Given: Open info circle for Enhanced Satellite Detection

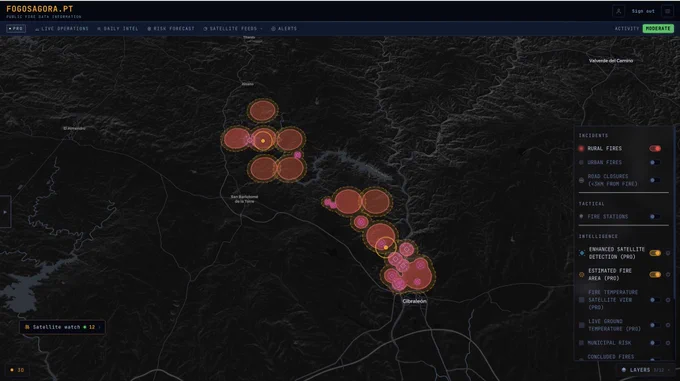Looking at the screenshot, I should point(668,253).
